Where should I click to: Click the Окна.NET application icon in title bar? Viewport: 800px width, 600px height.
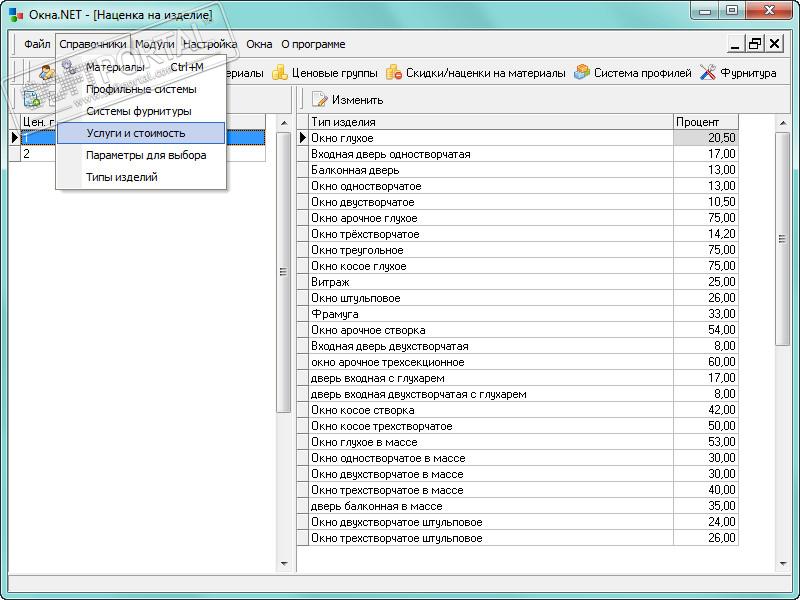16,14
